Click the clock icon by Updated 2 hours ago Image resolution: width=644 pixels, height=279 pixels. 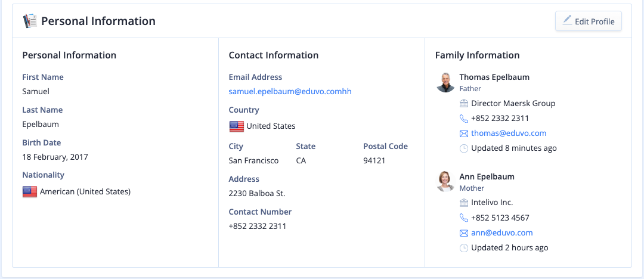[x=464, y=248]
